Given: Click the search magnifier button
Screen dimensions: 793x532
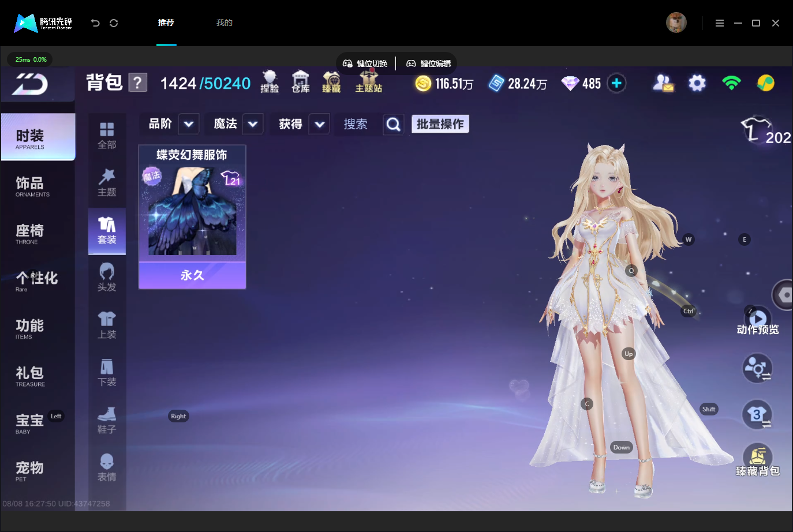Looking at the screenshot, I should (394, 124).
